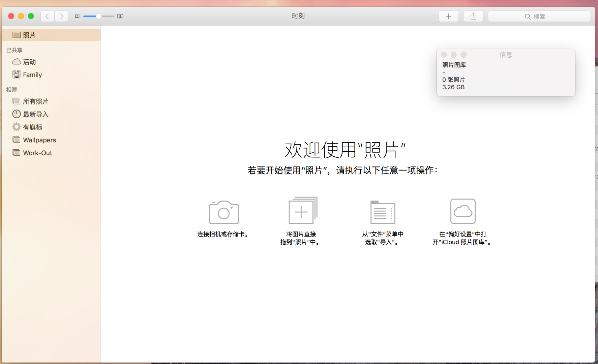Select the 照片 view in the sidebar

point(29,35)
